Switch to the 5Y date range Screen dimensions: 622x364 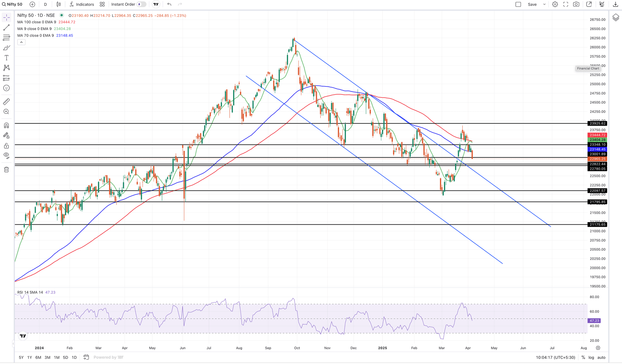21,358
